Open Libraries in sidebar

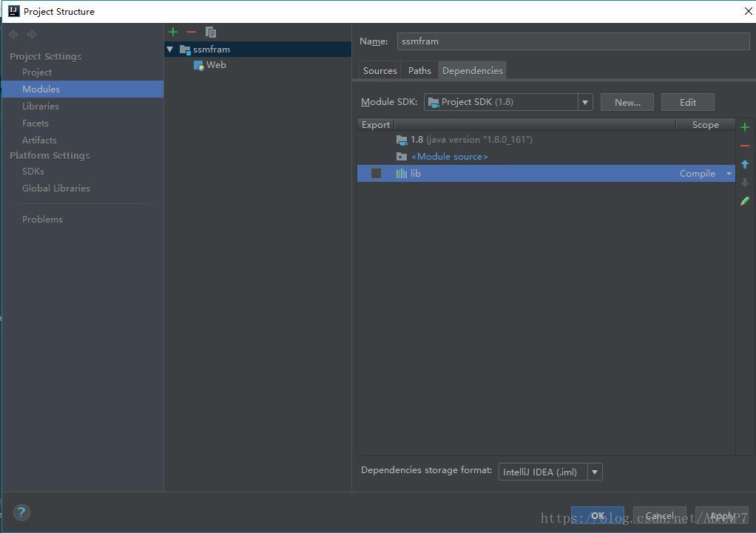[41, 106]
